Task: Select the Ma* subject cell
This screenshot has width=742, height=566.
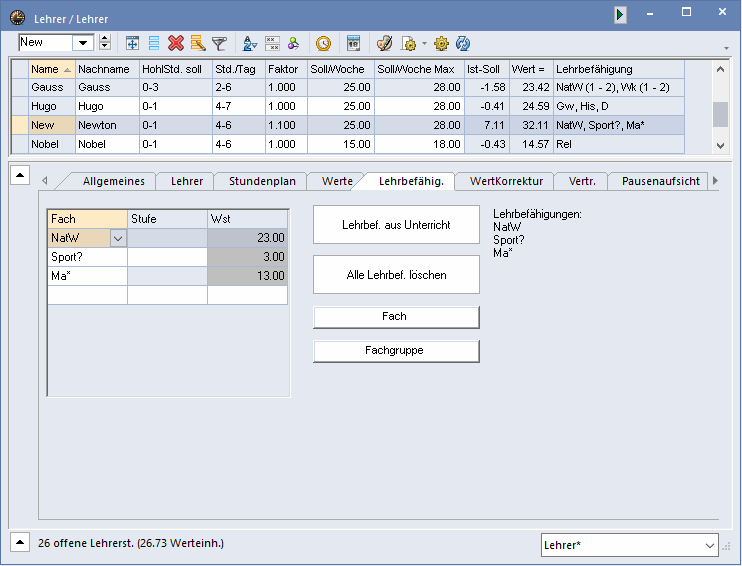Action: (87, 276)
